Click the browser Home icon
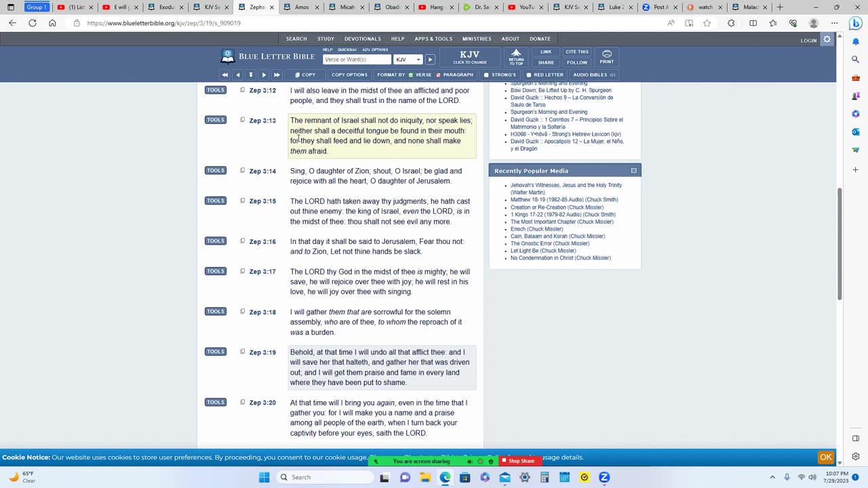 [52, 23]
